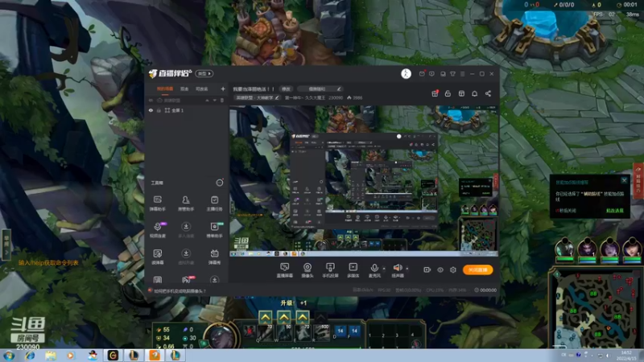The image size is (644, 362).
Task: Open the 弹幕助手 danmaku assistant tool
Action: click(158, 203)
